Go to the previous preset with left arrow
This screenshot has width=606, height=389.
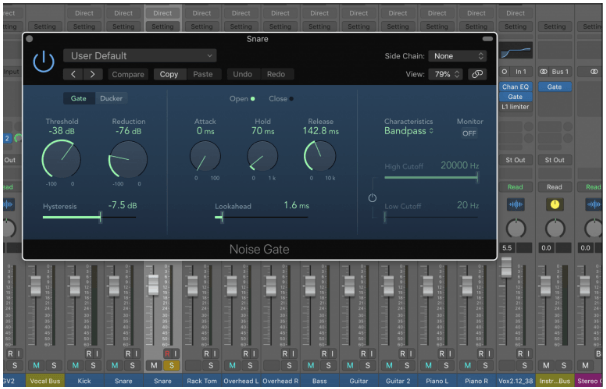(x=73, y=74)
